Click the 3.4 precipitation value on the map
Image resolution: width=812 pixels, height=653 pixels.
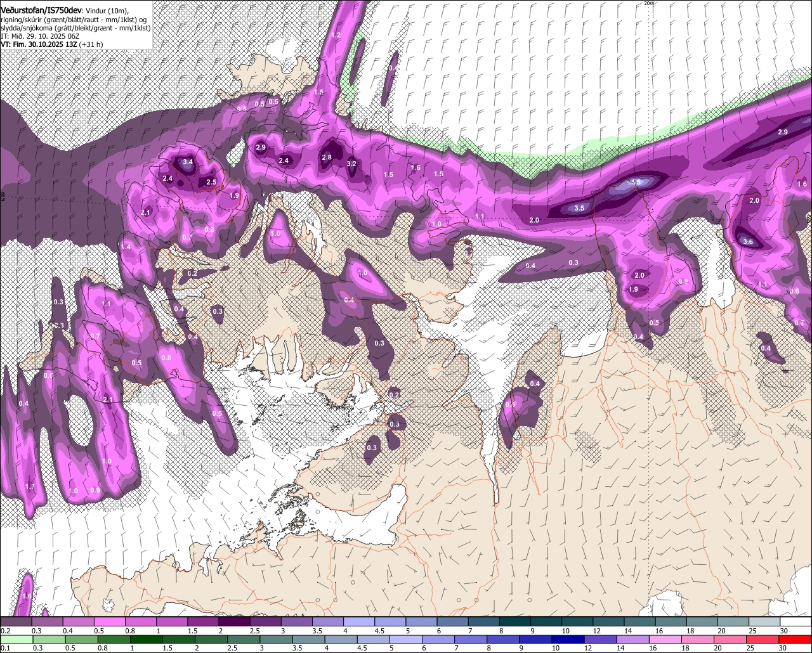point(188,162)
